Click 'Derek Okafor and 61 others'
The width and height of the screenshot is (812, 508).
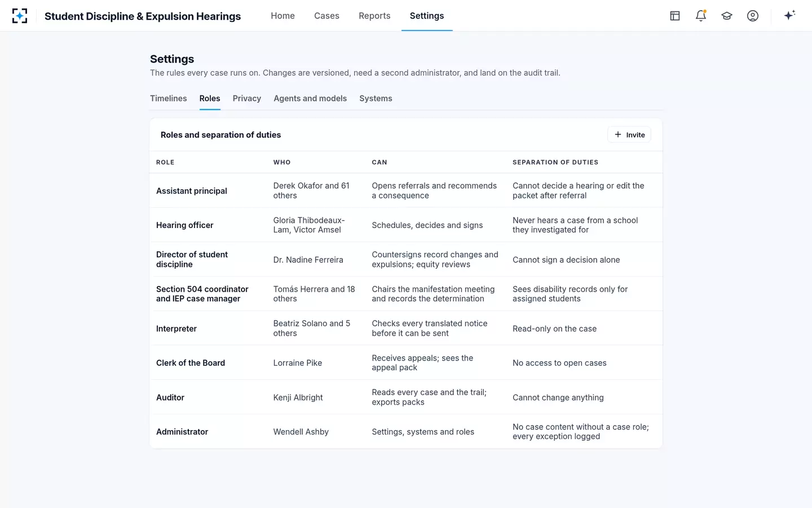[311, 191]
